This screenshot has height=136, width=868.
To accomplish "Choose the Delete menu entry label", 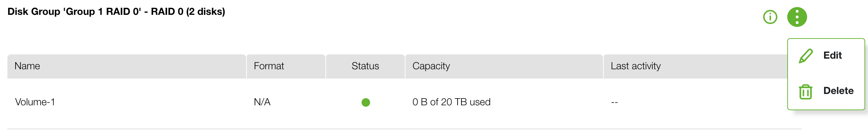I will tap(838, 91).
